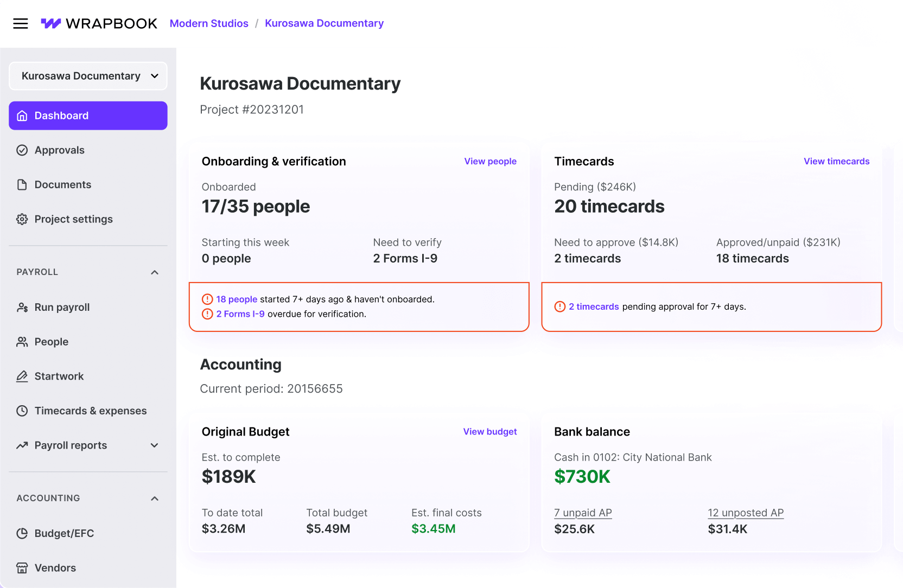The height and width of the screenshot is (588, 903).
Task: Click the Wrapbook logo
Action: 99,23
